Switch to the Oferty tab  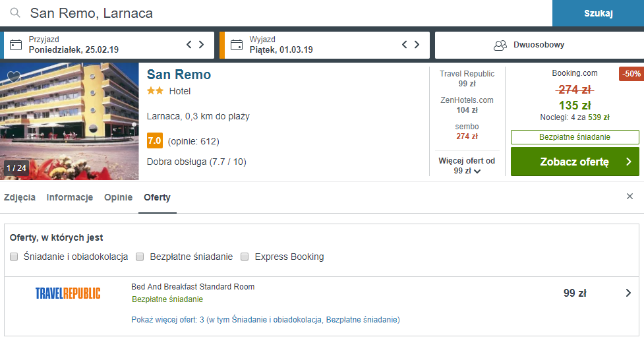tap(157, 197)
